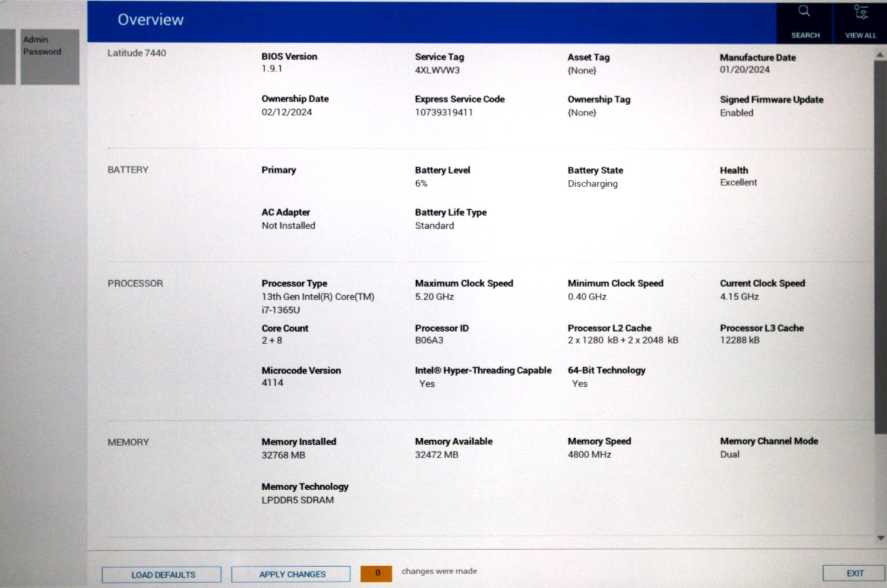
Task: Click the vertical scrollbar thumb
Action: pos(880,248)
